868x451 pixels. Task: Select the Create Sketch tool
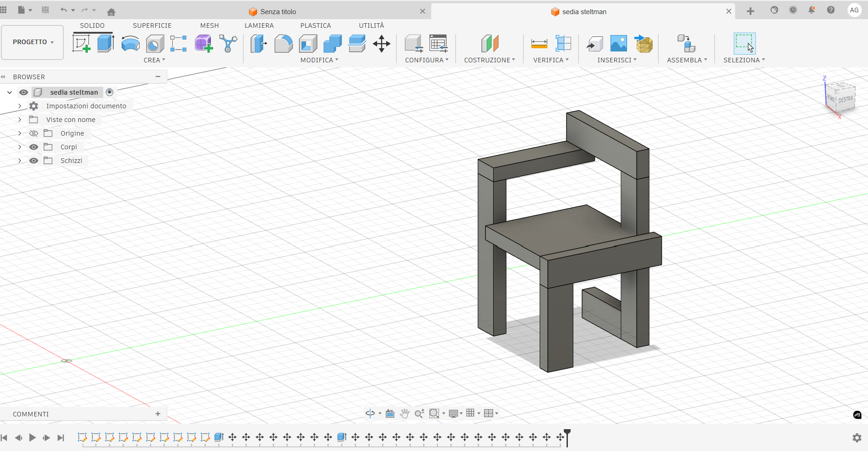coord(81,44)
